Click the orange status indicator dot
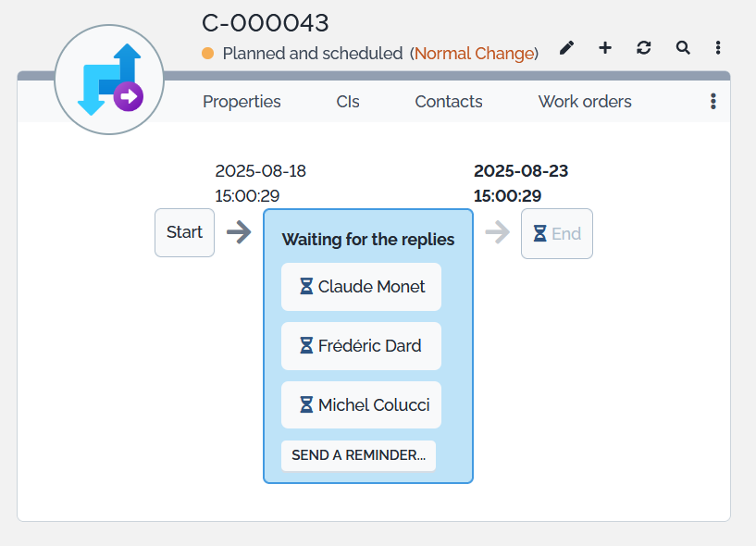The image size is (756, 546). click(x=208, y=54)
